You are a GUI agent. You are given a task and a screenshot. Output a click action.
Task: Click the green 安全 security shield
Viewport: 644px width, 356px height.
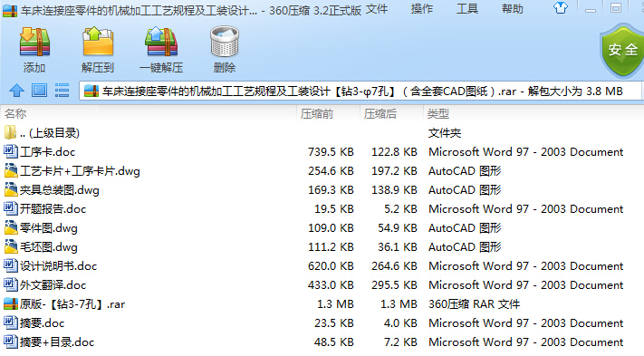click(622, 50)
